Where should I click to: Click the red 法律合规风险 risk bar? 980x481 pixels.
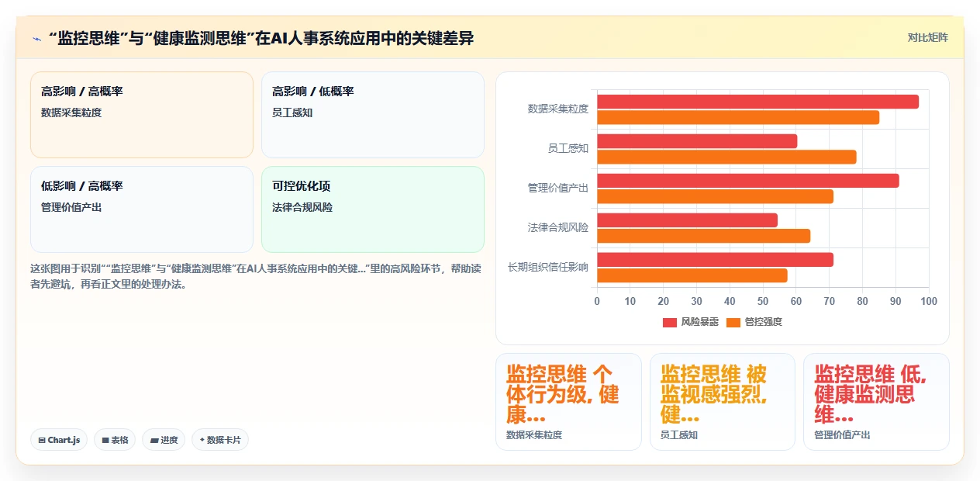(687, 220)
